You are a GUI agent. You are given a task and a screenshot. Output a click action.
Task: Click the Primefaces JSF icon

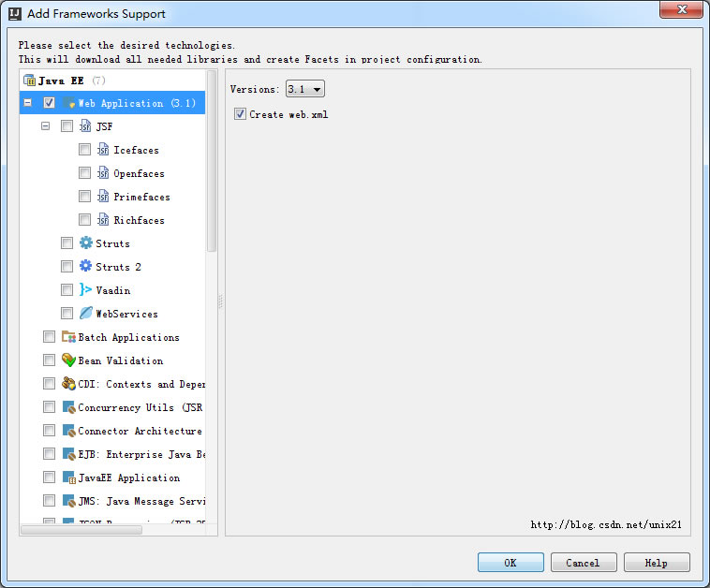103,197
